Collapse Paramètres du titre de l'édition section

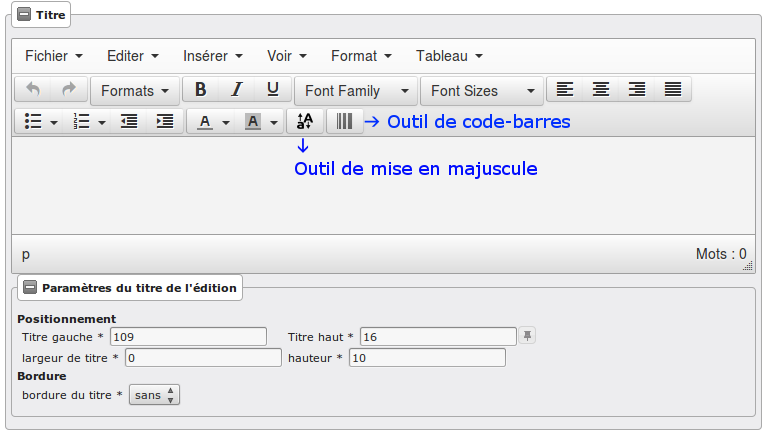30,288
